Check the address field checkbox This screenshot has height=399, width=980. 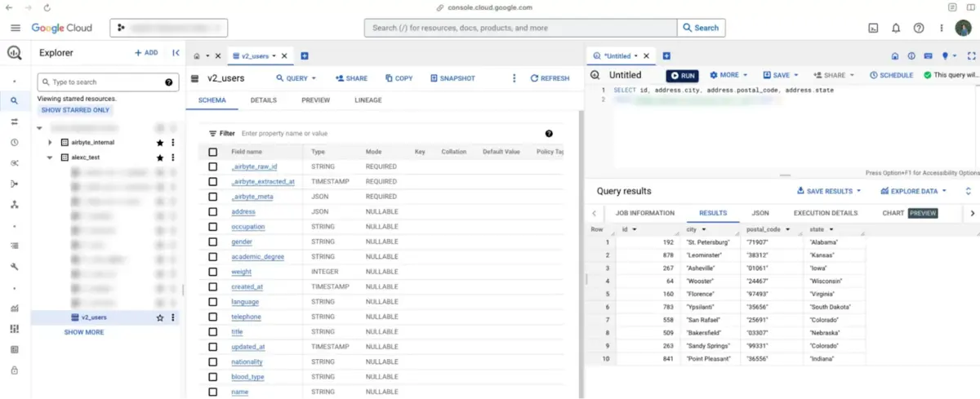(x=213, y=212)
